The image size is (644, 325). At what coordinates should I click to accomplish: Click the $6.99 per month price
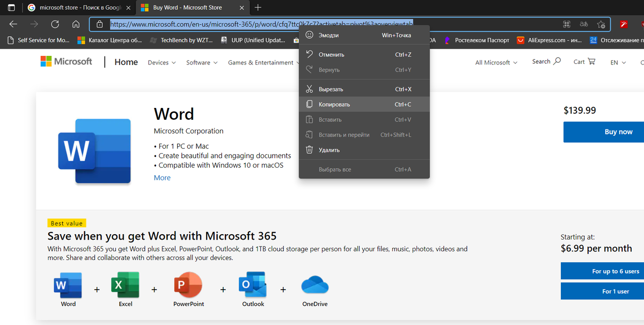(x=596, y=248)
